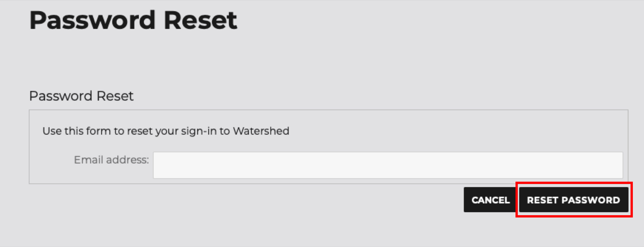Click the 'Email address:' label
644x247 pixels.
pos(111,160)
